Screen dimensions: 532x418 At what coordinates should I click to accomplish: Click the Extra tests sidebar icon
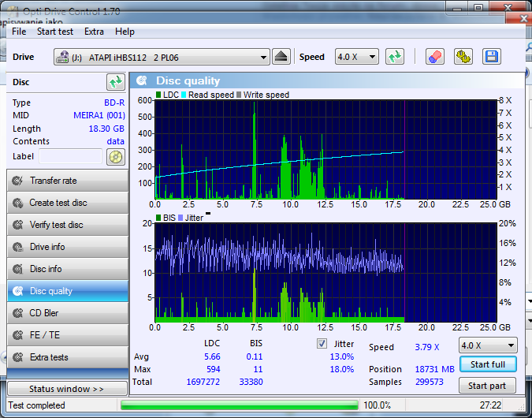point(17,357)
